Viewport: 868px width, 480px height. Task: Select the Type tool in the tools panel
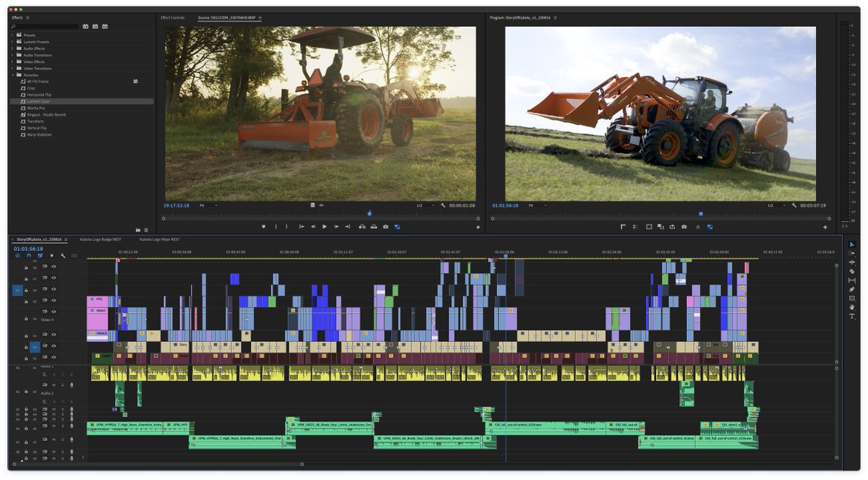pyautogui.click(x=851, y=316)
